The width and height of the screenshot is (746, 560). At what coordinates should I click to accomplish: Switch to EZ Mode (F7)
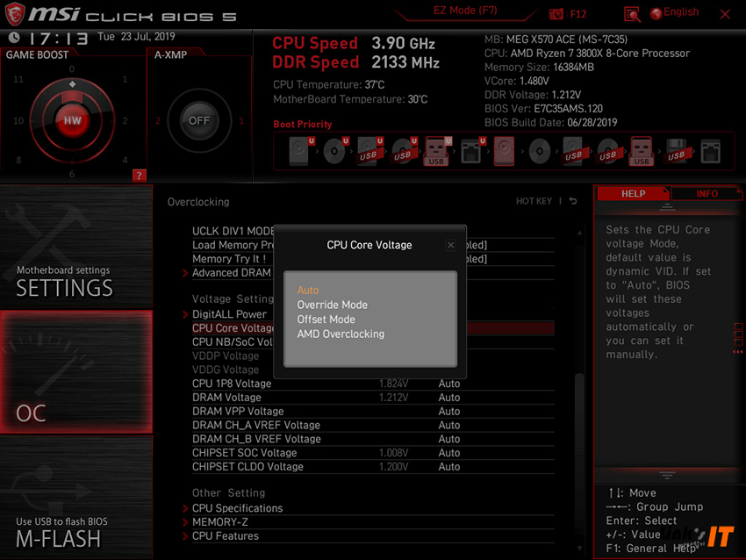(465, 11)
